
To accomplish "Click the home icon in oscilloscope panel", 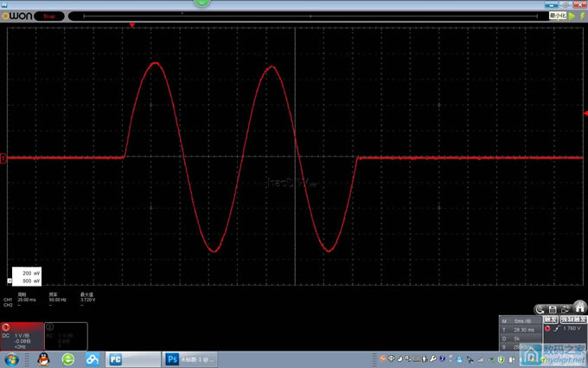I will [580, 307].
